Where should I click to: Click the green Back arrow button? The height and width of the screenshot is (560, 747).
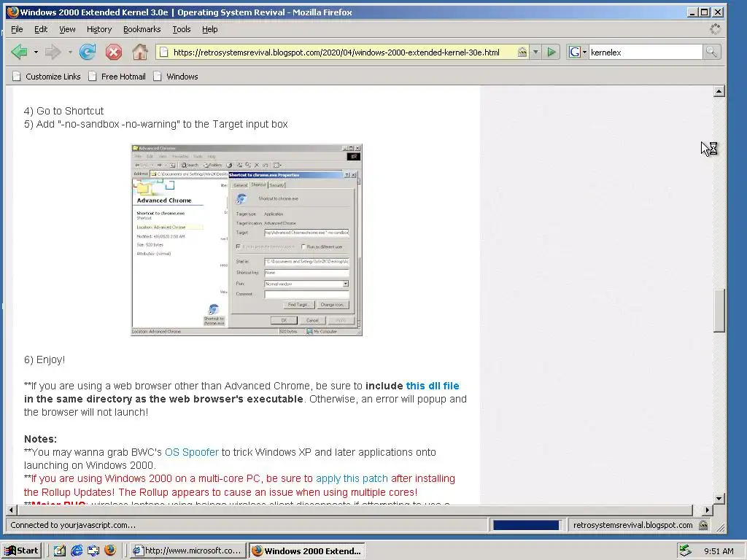[x=19, y=52]
